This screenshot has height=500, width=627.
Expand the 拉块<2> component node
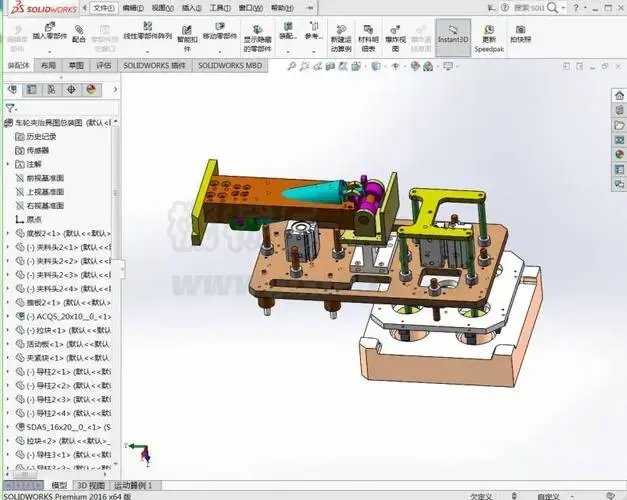pyautogui.click(x=8, y=441)
